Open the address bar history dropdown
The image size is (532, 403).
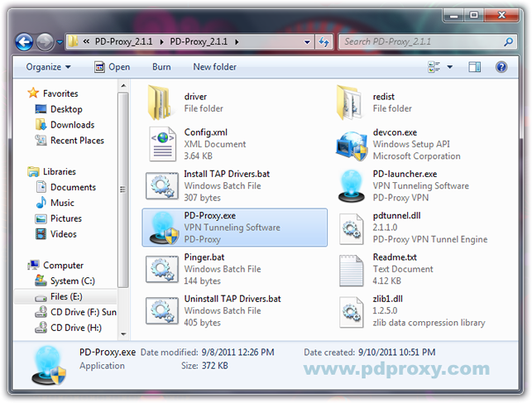tap(307, 42)
